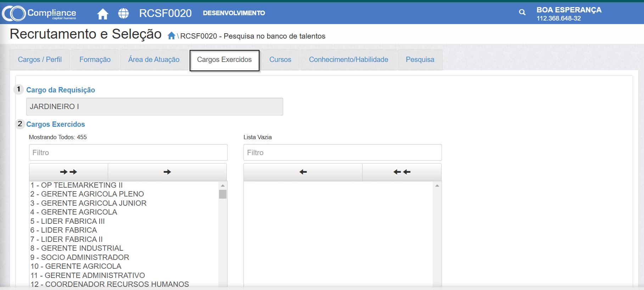Image resolution: width=644 pixels, height=290 pixels.
Task: Open the Área de Atuação tab
Action: (154, 59)
